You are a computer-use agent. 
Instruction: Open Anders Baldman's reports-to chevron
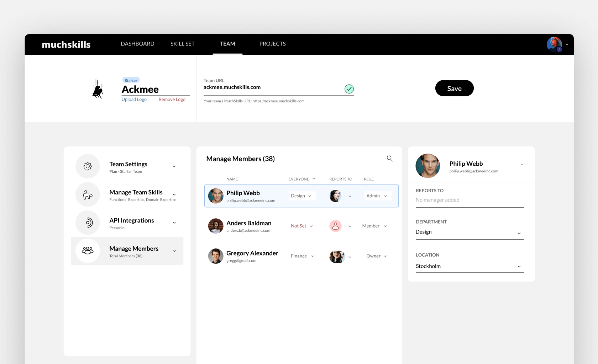(x=350, y=226)
